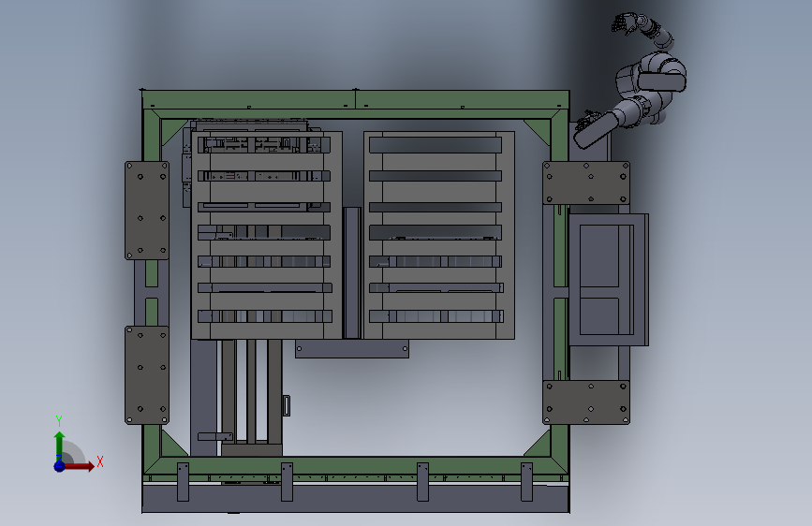Select the framed box attached on the right side
The image size is (812, 526).
click(609, 280)
